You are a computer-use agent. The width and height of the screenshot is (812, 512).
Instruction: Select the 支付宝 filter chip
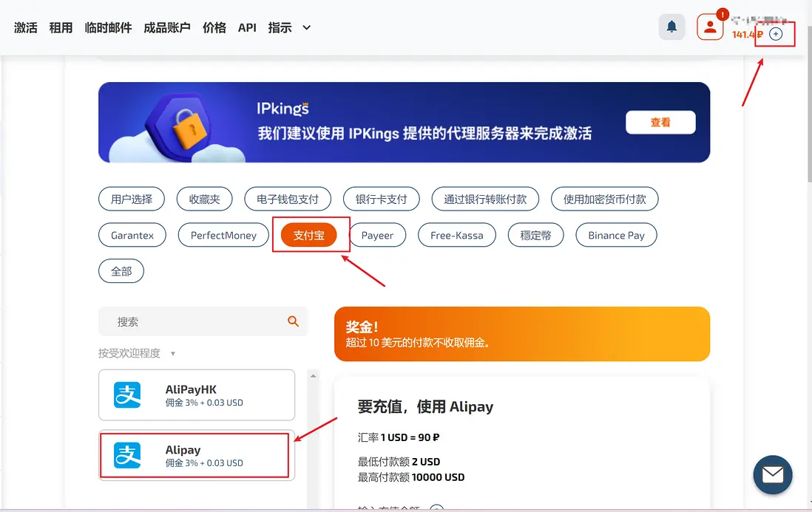coord(308,235)
